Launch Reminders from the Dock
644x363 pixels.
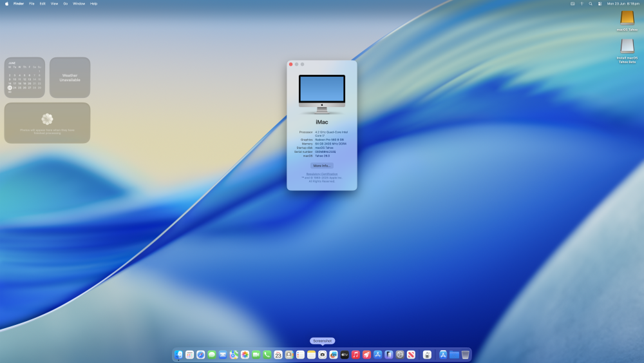click(300, 355)
